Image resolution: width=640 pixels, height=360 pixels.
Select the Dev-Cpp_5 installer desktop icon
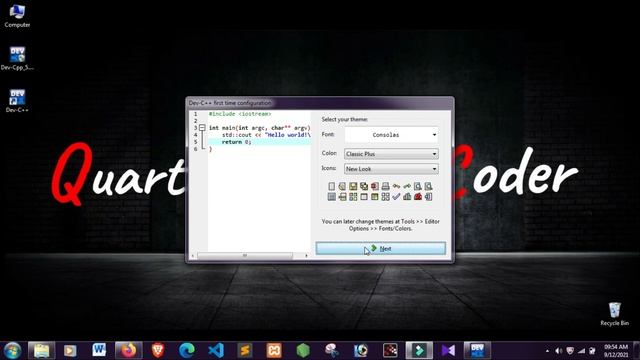coord(17,58)
